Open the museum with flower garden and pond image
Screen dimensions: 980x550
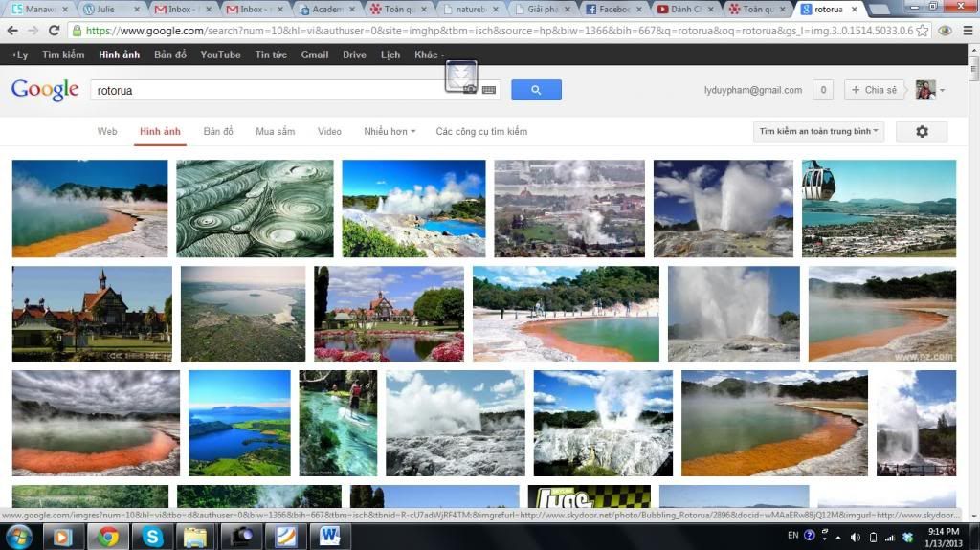389,314
